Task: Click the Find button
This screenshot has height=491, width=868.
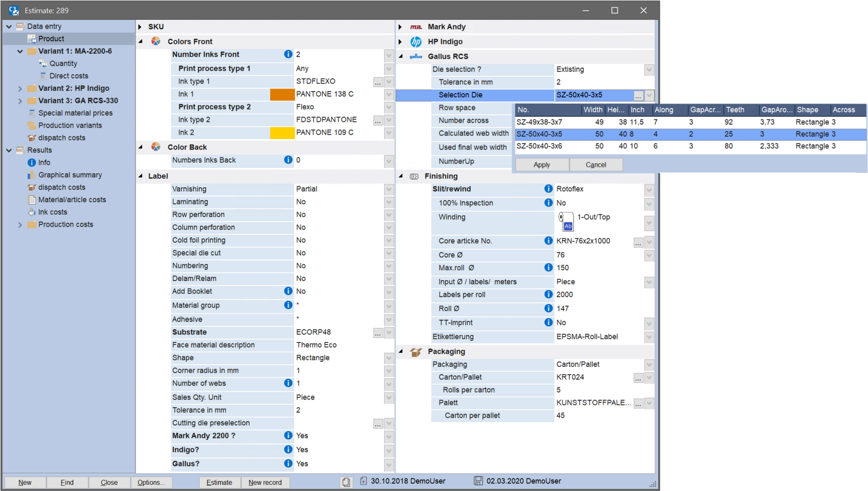Action: tap(67, 482)
